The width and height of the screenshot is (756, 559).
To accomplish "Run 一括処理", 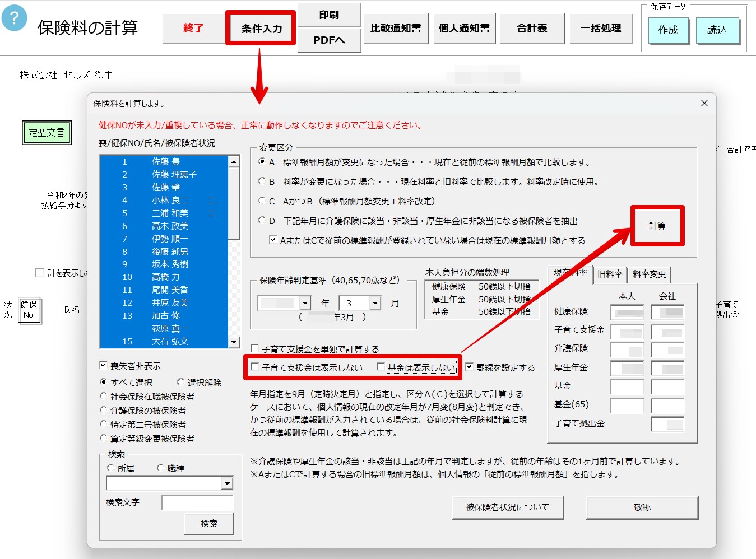I will 601,28.
